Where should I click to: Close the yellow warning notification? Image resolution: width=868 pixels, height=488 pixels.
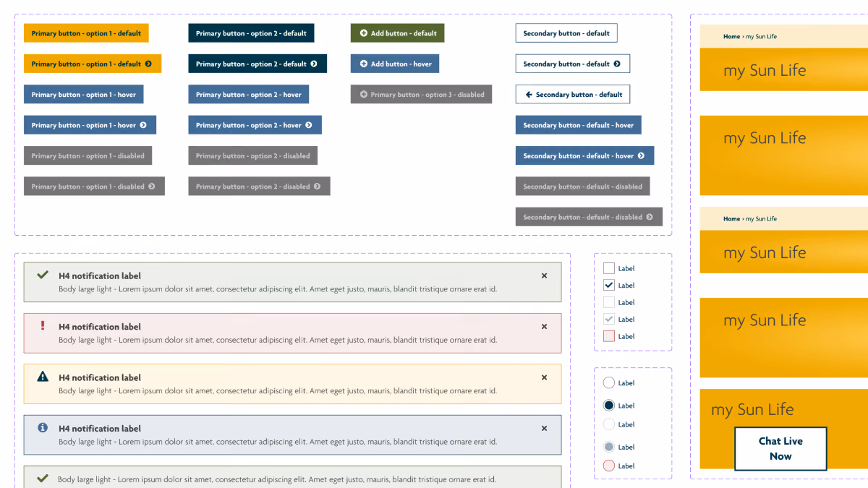click(x=545, y=377)
